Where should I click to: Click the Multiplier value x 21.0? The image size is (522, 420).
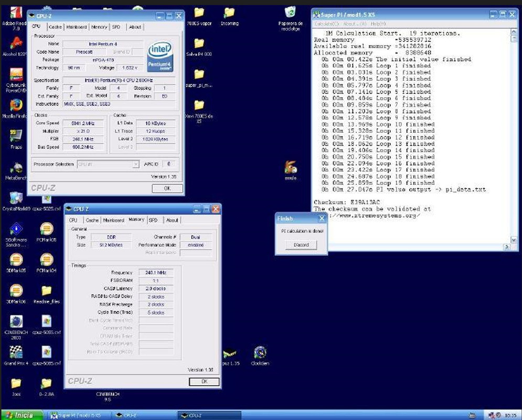(83, 131)
